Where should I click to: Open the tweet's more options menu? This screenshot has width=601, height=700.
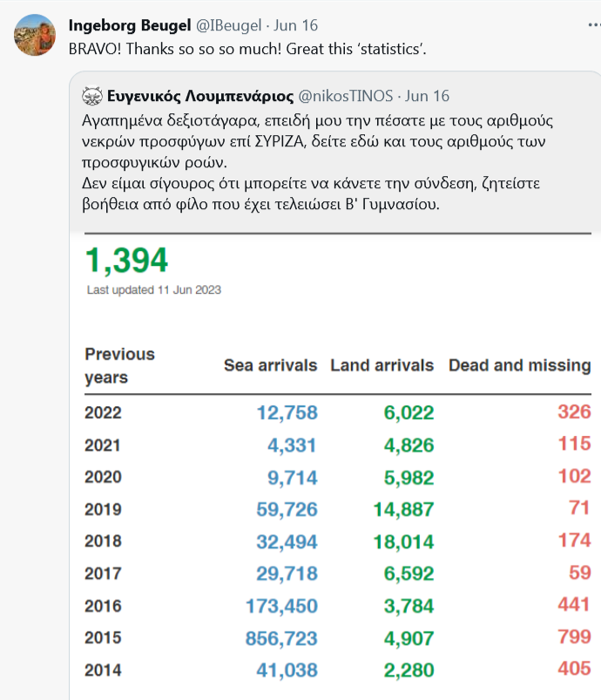(x=594, y=25)
